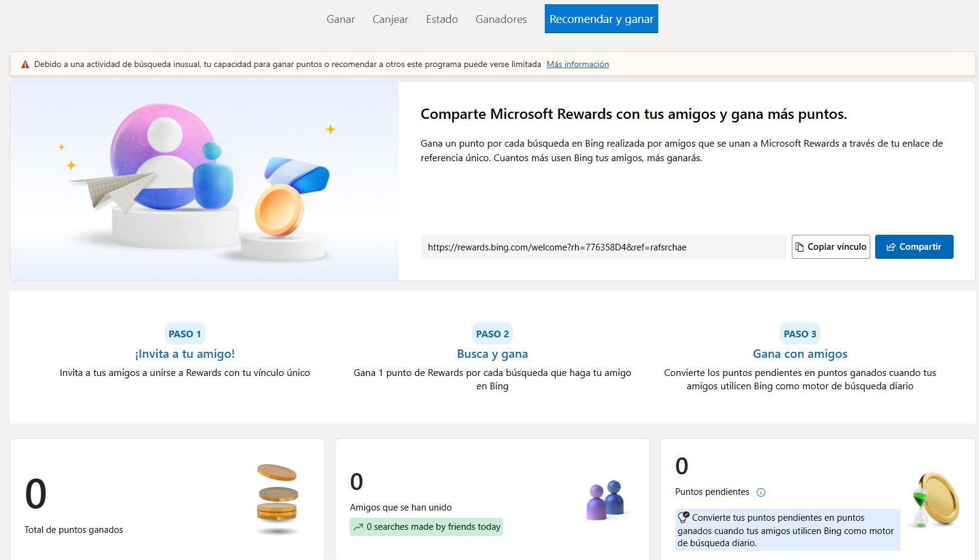Click the large 0 total points number
The height and width of the screenshot is (560, 979).
coord(36,494)
